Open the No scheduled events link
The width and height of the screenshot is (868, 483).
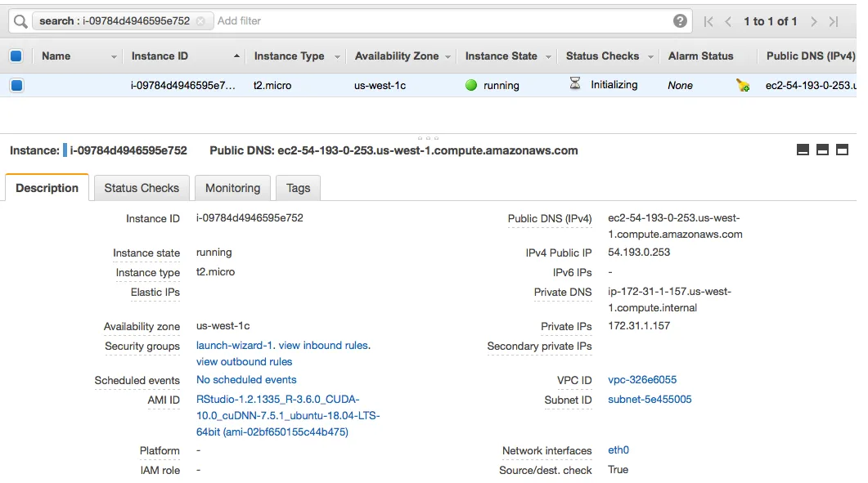[x=246, y=379]
